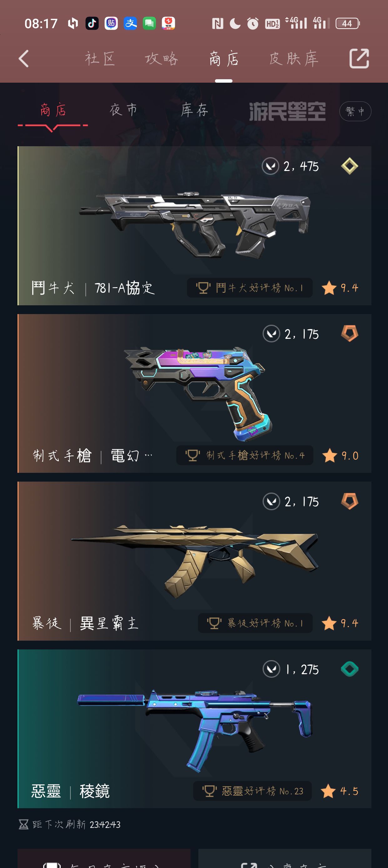Select the 库存 sub-tab
This screenshot has height=868, width=388.
(x=195, y=110)
